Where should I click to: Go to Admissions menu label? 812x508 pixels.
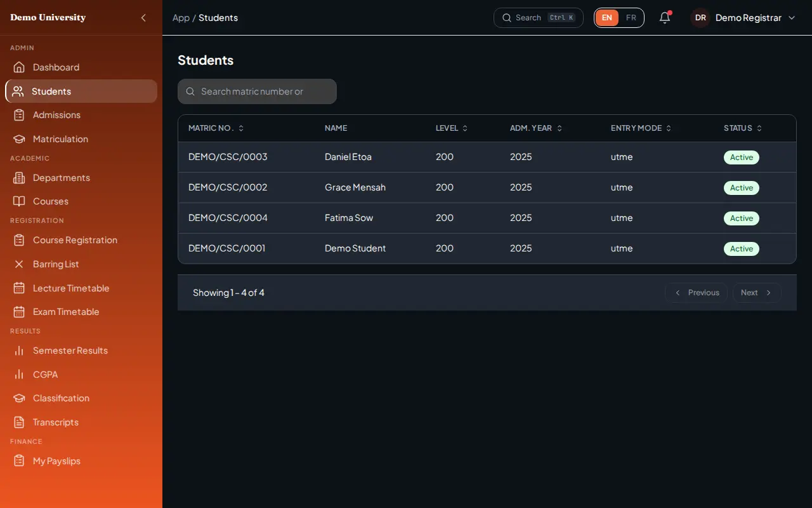[x=56, y=115]
